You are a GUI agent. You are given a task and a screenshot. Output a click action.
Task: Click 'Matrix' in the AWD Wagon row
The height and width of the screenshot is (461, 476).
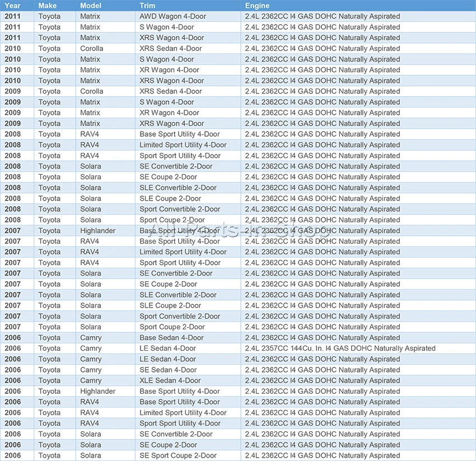90,16
